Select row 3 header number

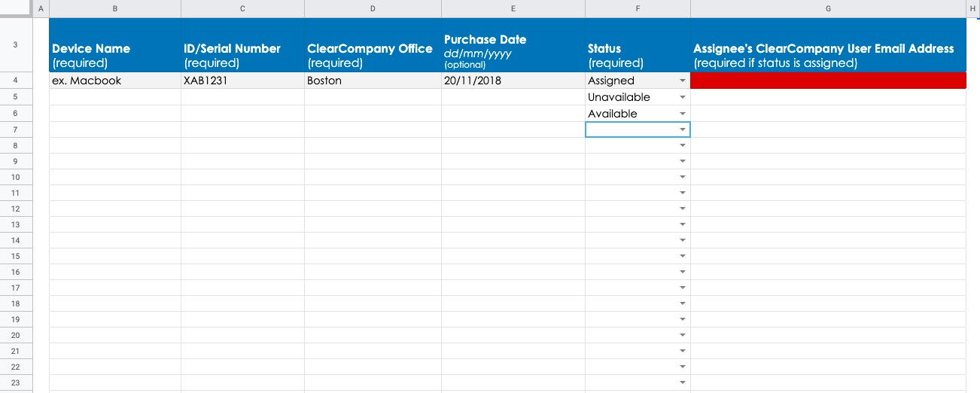(x=16, y=45)
